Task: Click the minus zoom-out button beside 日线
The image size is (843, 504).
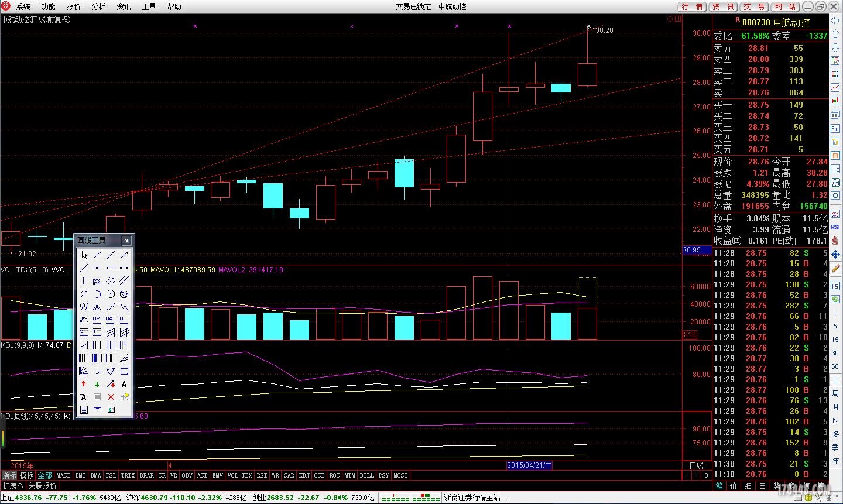Action: coord(697,475)
